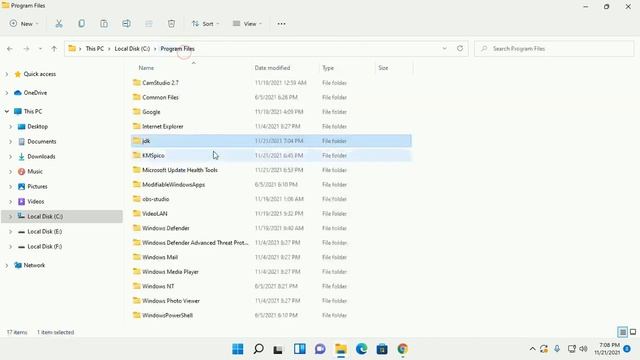Click the Copy icon in toolbar
Image resolution: width=640 pixels, height=360 pixels.
click(x=82, y=24)
